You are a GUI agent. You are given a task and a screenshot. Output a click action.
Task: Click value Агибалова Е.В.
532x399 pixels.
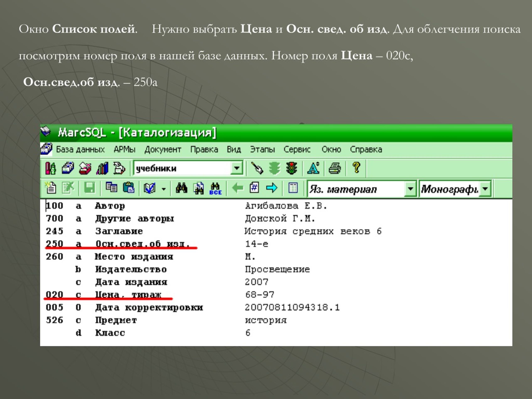tap(286, 206)
